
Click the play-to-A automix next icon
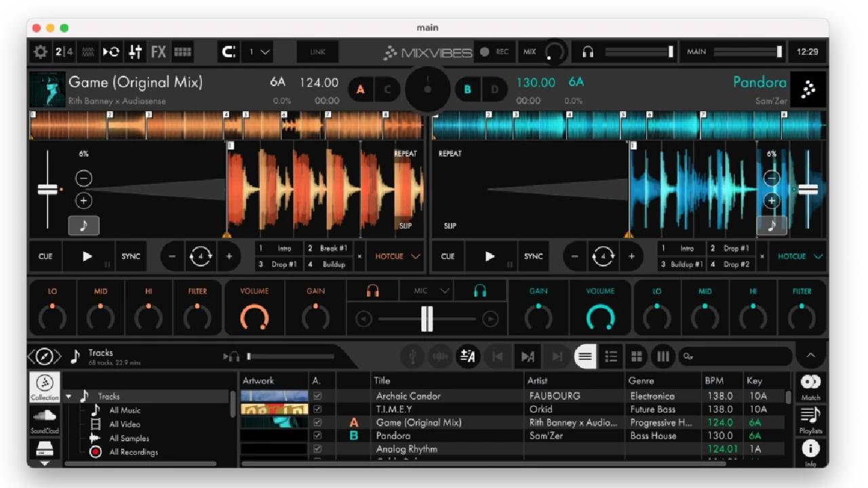[528, 357]
